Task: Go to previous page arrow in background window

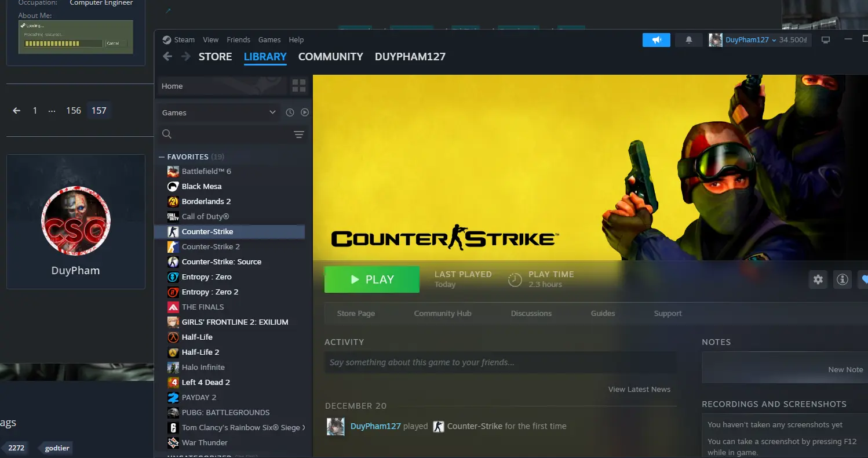Action: [x=17, y=111]
